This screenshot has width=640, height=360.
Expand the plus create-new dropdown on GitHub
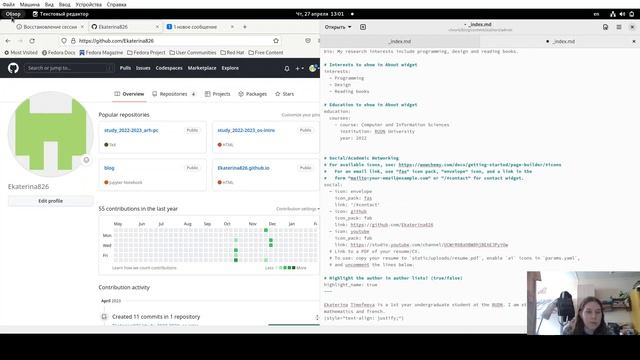299,69
